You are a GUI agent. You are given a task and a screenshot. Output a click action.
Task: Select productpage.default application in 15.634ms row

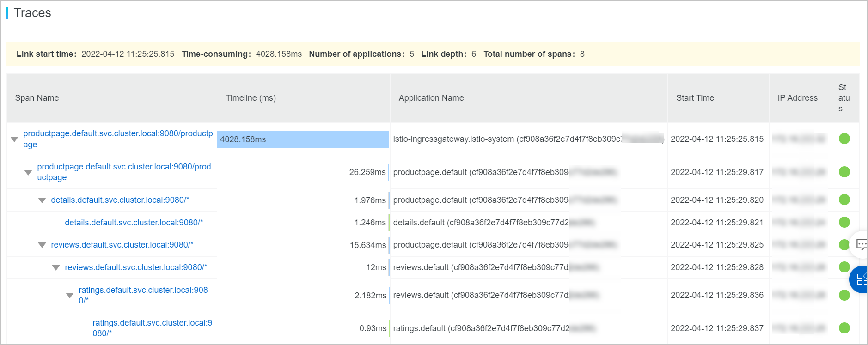point(504,245)
